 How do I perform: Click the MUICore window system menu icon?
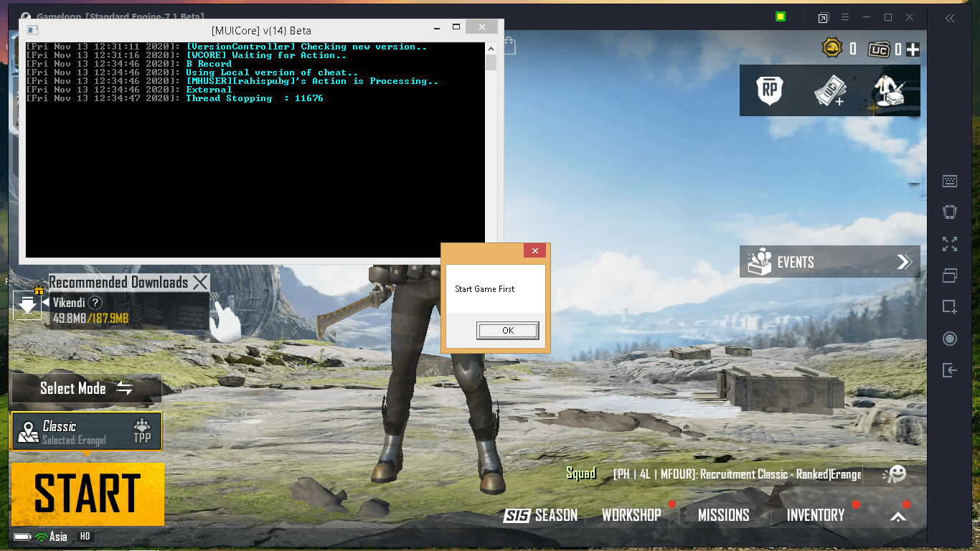point(32,29)
